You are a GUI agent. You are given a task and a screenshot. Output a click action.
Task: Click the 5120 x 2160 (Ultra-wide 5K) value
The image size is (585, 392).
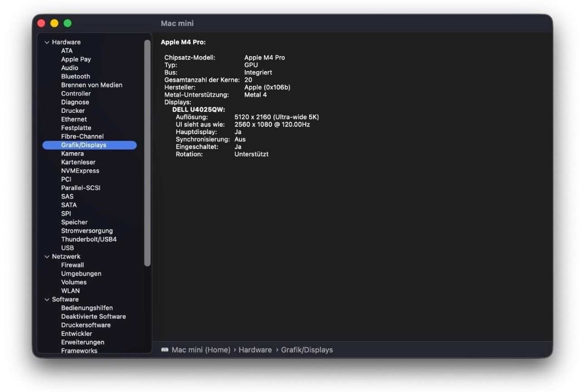(x=277, y=117)
